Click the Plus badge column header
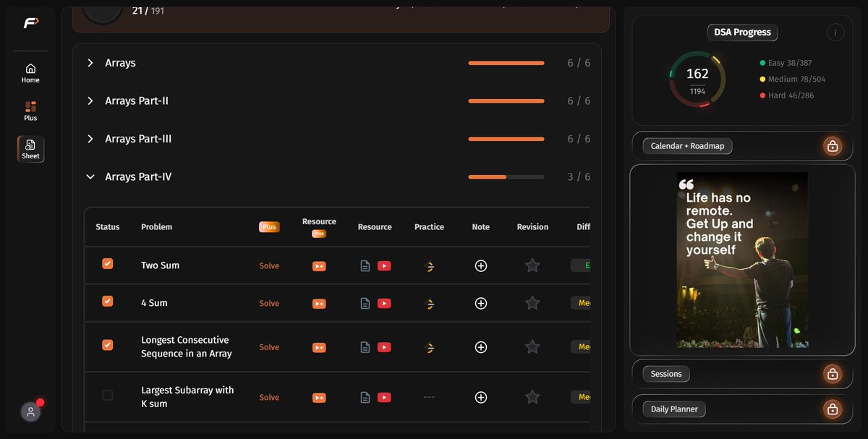868x439 pixels. click(x=269, y=226)
